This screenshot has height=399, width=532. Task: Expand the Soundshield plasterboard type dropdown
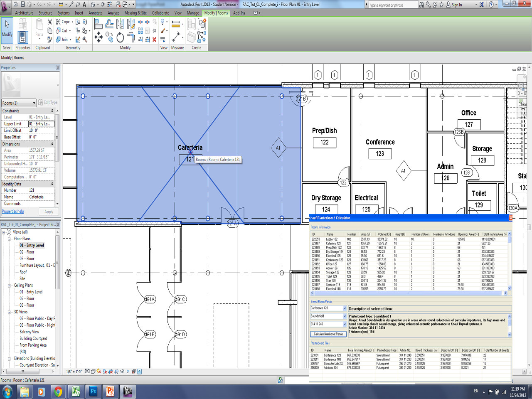[x=345, y=316]
